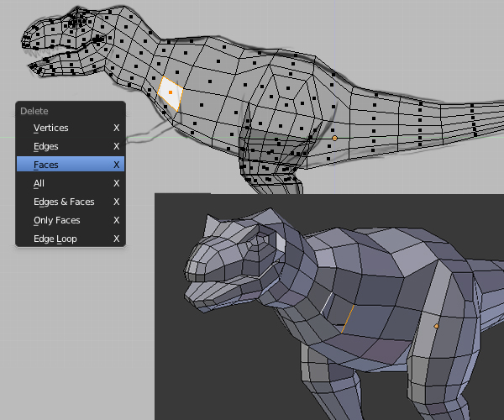This screenshot has width=504, height=420.
Task: Choose Edge Loop delete option
Action: pos(71,239)
